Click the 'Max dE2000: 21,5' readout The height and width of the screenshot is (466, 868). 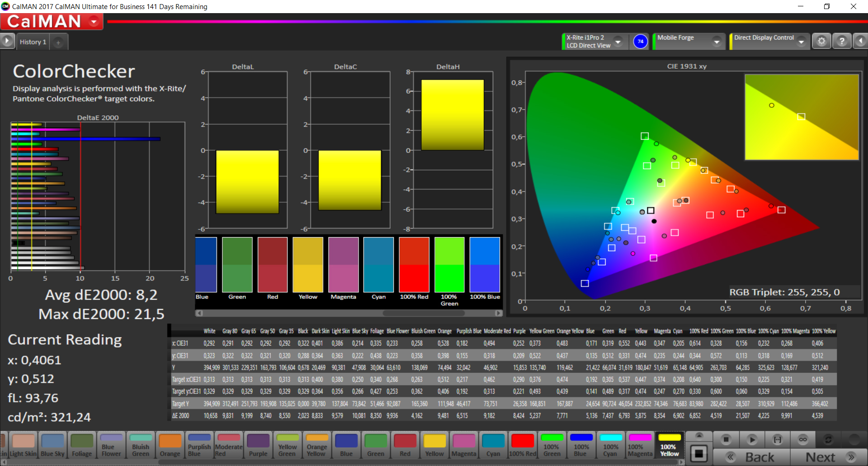point(101,314)
